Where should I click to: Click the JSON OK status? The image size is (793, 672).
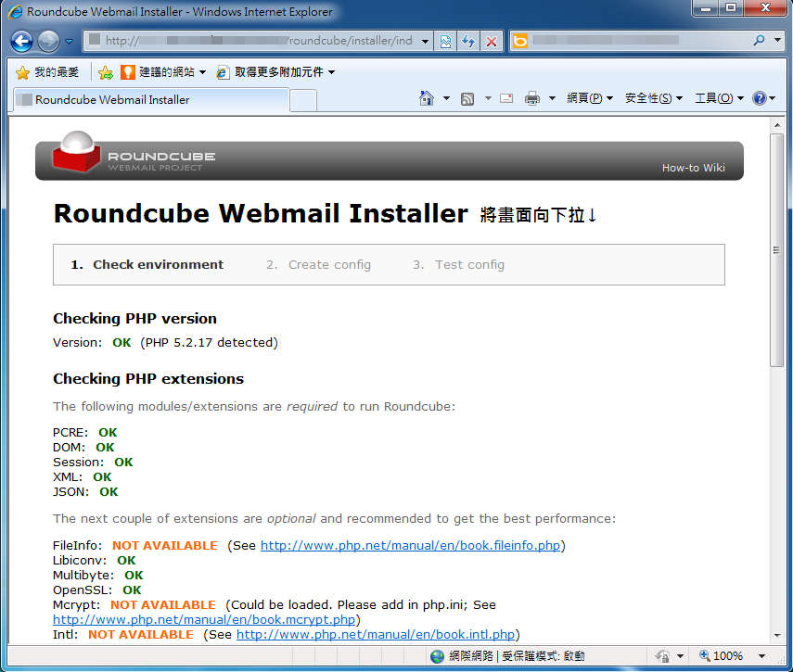109,492
